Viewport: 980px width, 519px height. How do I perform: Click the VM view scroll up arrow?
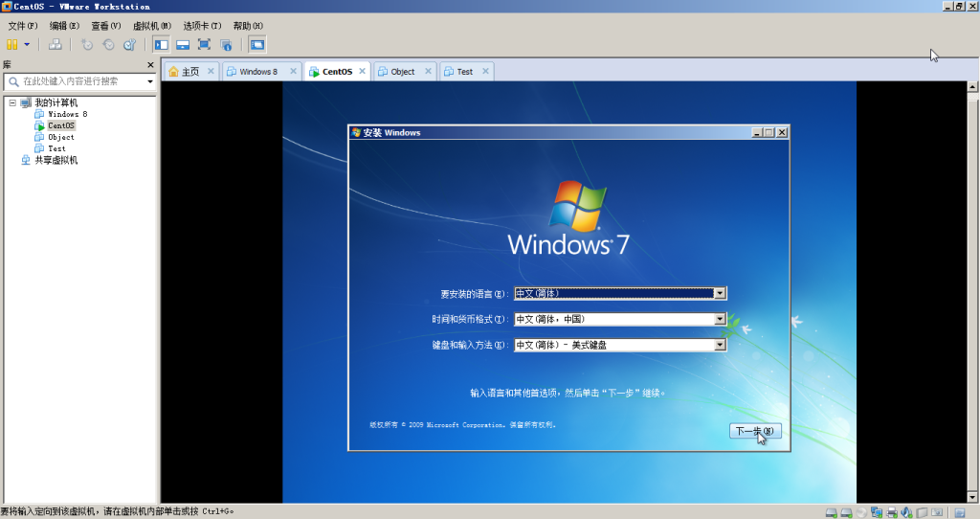(x=972, y=87)
